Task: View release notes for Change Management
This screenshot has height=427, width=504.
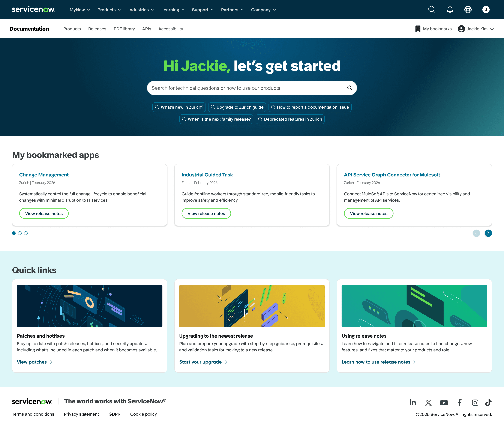Action: [x=44, y=213]
